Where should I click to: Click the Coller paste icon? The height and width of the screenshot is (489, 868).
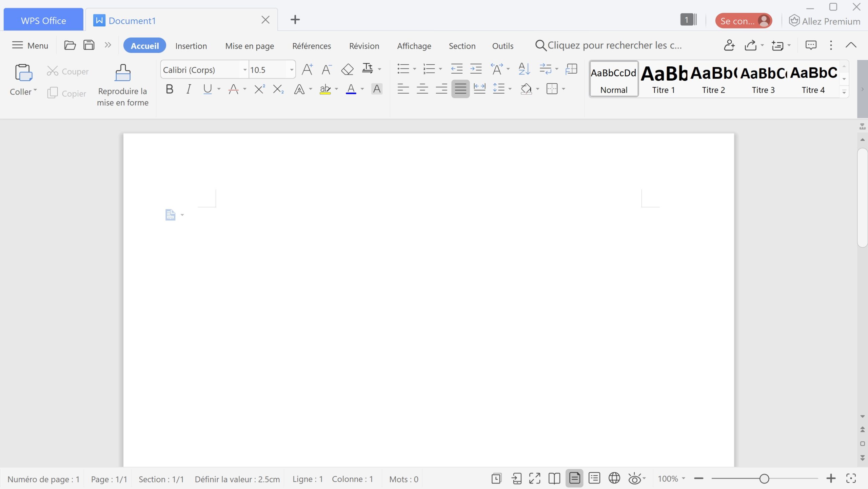[x=23, y=73]
